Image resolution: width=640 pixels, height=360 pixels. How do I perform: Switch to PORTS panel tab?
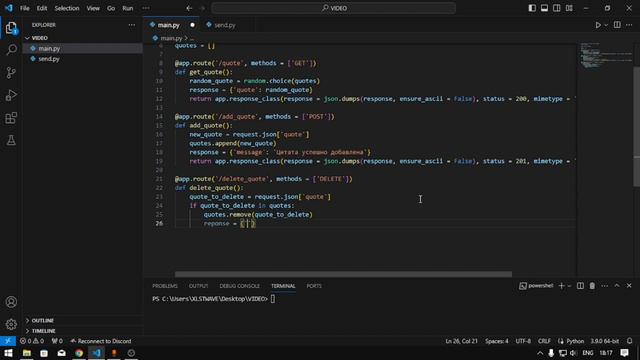[x=314, y=286]
